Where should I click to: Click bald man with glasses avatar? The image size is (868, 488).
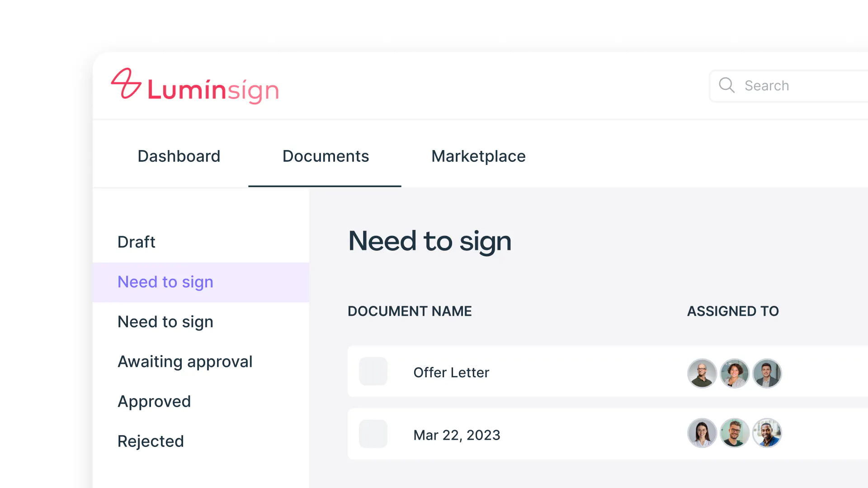tap(702, 373)
